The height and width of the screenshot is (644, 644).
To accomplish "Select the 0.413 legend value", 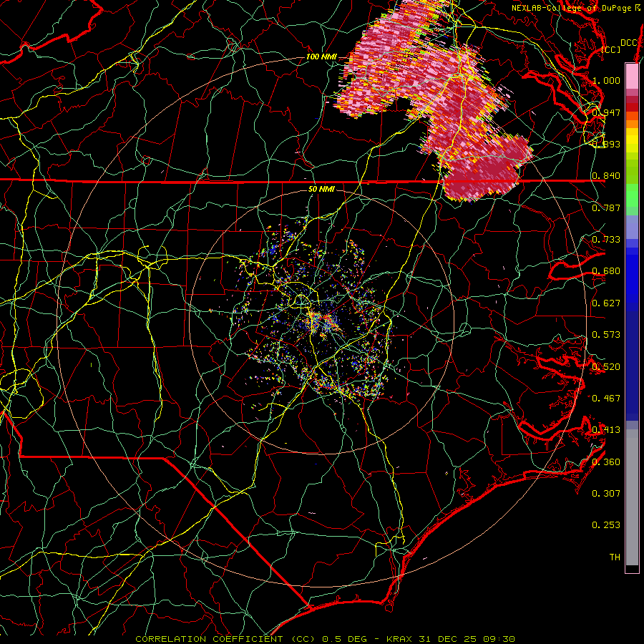I will click(x=606, y=430).
